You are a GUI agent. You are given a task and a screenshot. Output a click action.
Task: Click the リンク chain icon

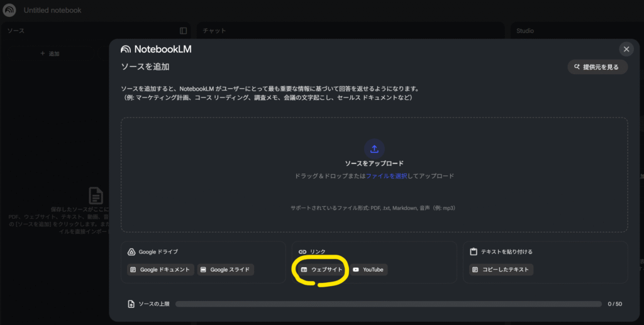pyautogui.click(x=303, y=252)
